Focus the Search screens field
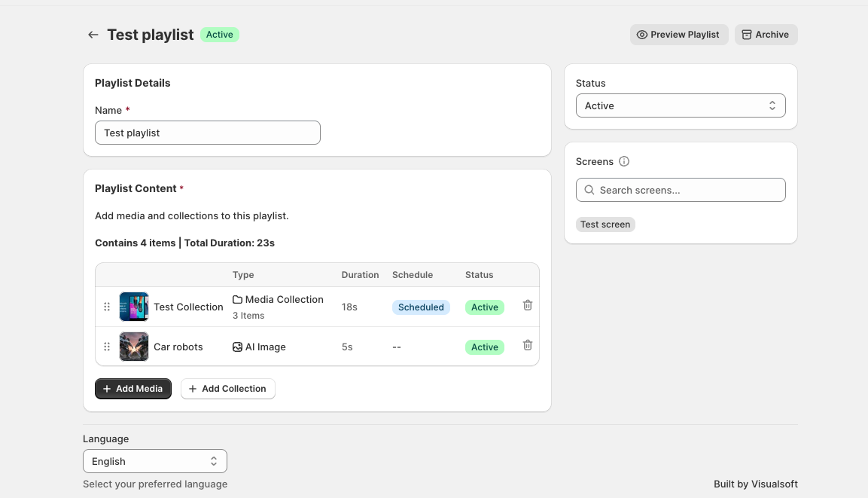 [681, 190]
